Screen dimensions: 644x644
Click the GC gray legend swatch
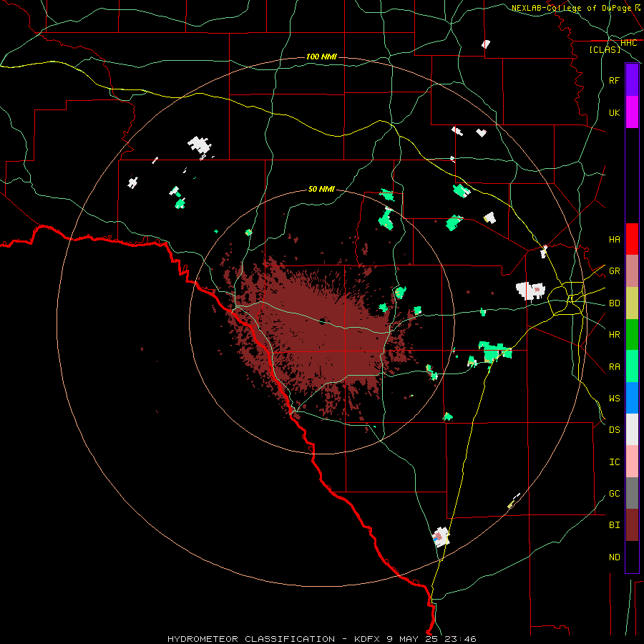[632, 493]
